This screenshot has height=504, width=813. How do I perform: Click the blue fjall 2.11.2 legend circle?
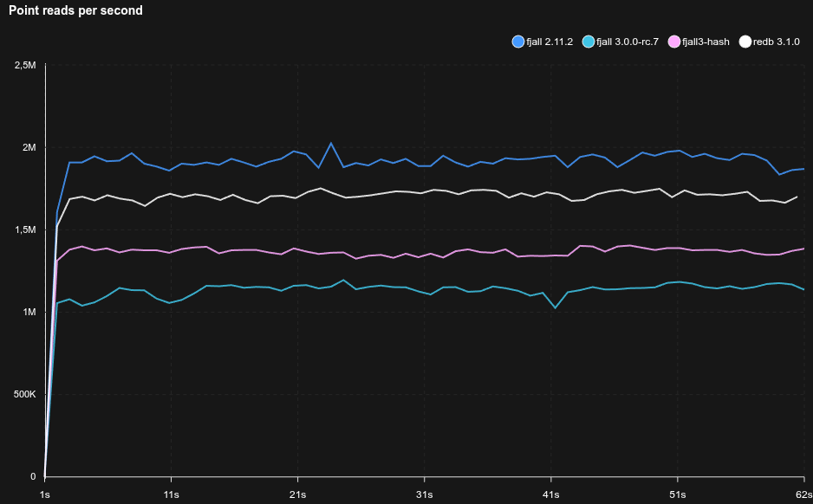(x=518, y=42)
